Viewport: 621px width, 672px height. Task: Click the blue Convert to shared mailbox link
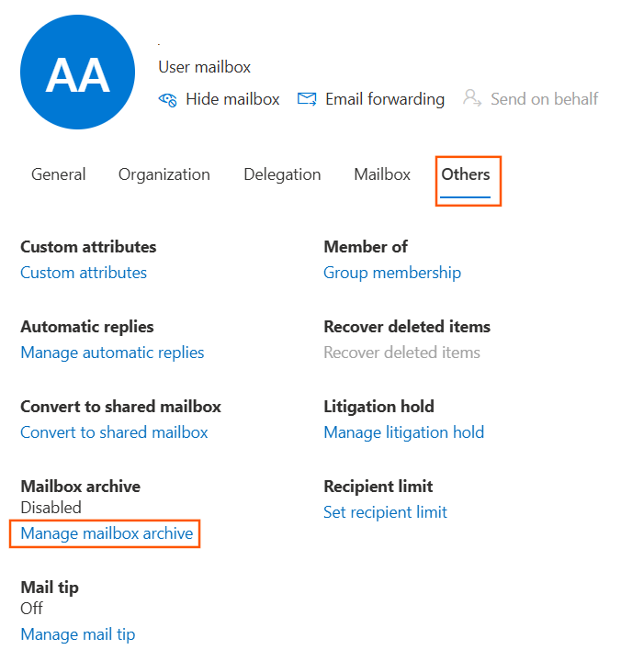coord(114,432)
